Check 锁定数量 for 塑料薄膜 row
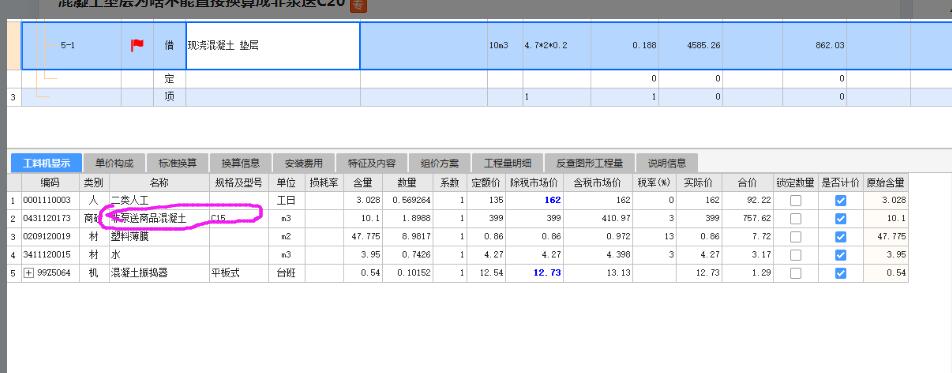This screenshot has width=952, height=373. 795,237
